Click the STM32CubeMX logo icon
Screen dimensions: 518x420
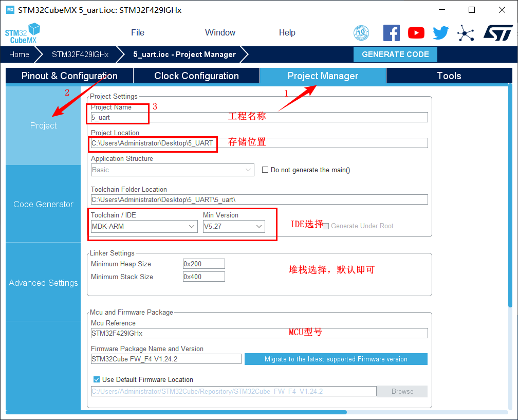(23, 33)
